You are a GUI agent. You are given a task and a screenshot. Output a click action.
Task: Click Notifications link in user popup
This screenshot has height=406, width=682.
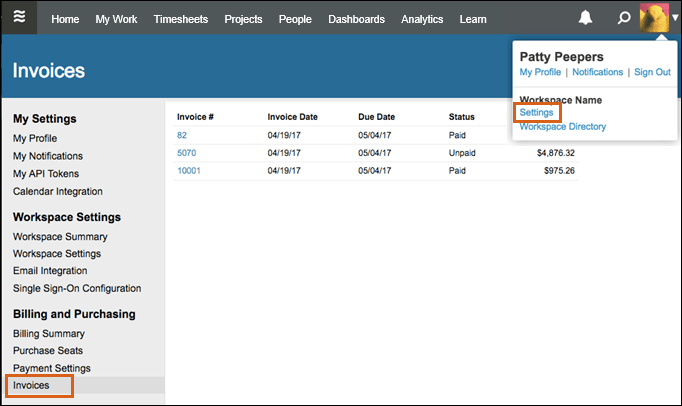pyautogui.click(x=597, y=73)
